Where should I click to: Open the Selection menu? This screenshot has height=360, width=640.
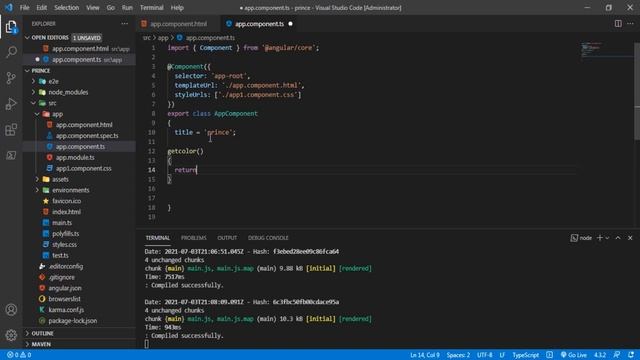point(67,8)
